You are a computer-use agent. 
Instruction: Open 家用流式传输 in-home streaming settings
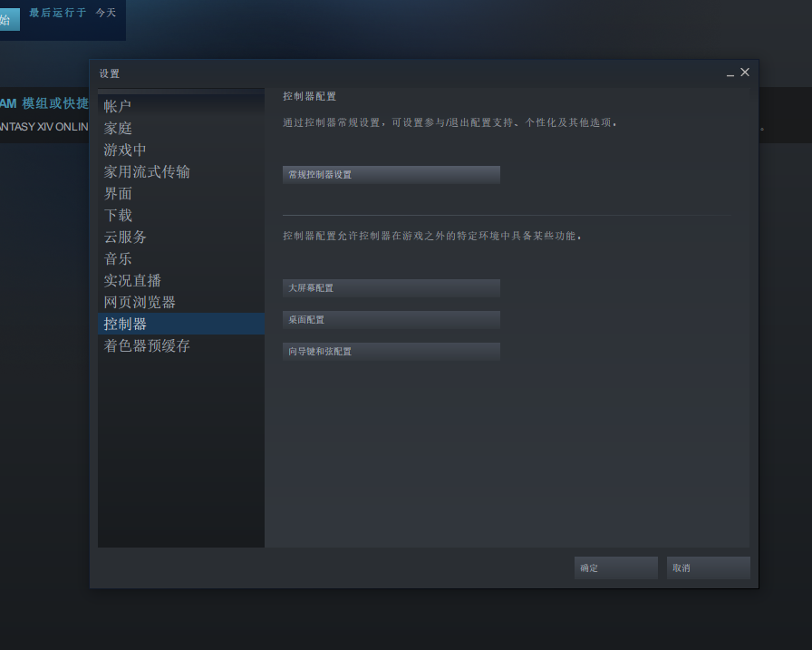[x=146, y=171]
